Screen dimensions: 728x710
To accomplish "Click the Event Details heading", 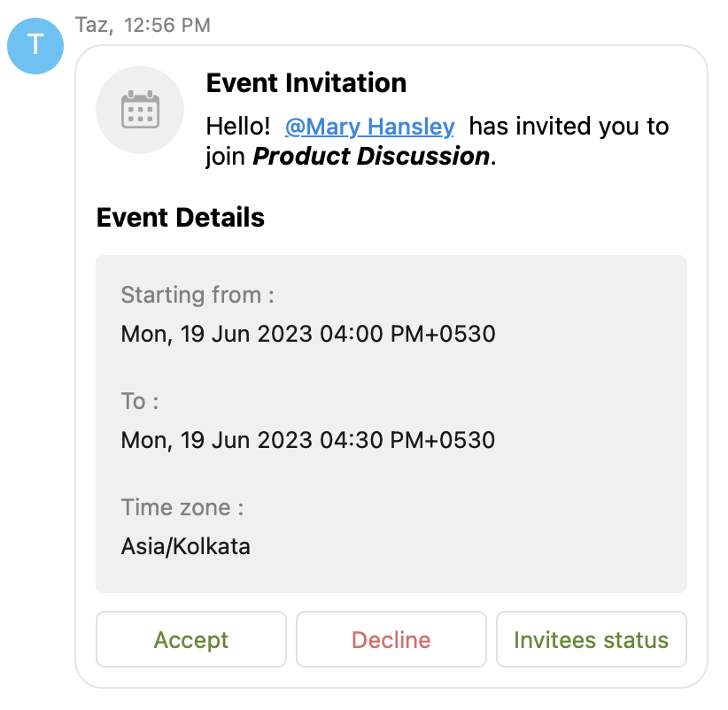I will point(180,217).
